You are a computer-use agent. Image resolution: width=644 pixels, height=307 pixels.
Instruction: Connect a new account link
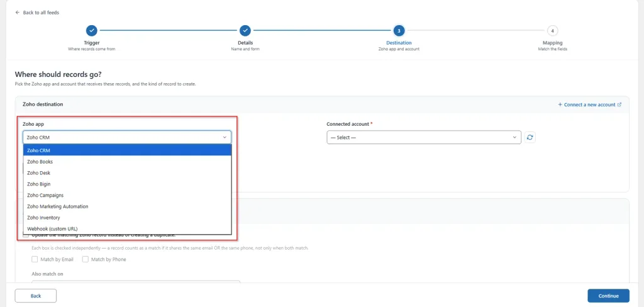coord(589,104)
